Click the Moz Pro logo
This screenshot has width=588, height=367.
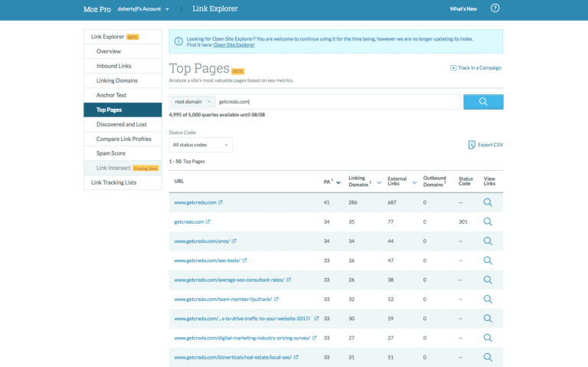tap(97, 9)
